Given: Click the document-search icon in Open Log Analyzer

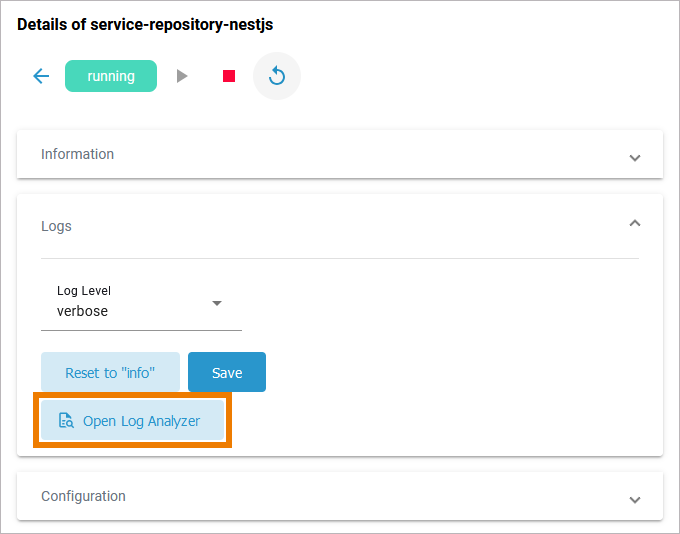Looking at the screenshot, I should click(x=66, y=421).
